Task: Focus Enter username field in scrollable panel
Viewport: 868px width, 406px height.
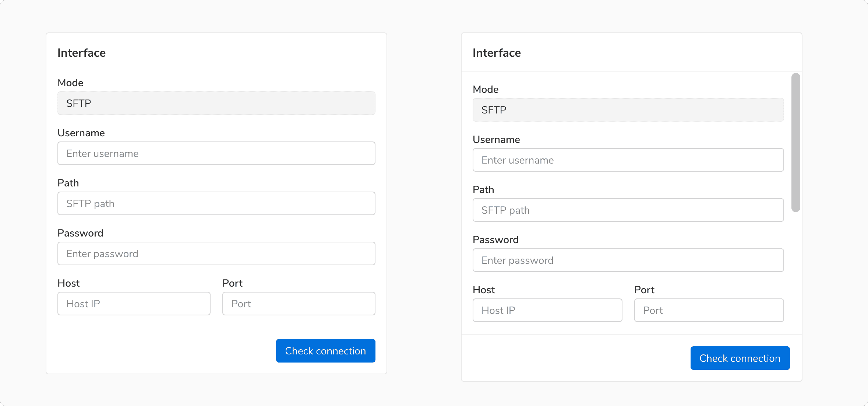Action: [x=628, y=160]
